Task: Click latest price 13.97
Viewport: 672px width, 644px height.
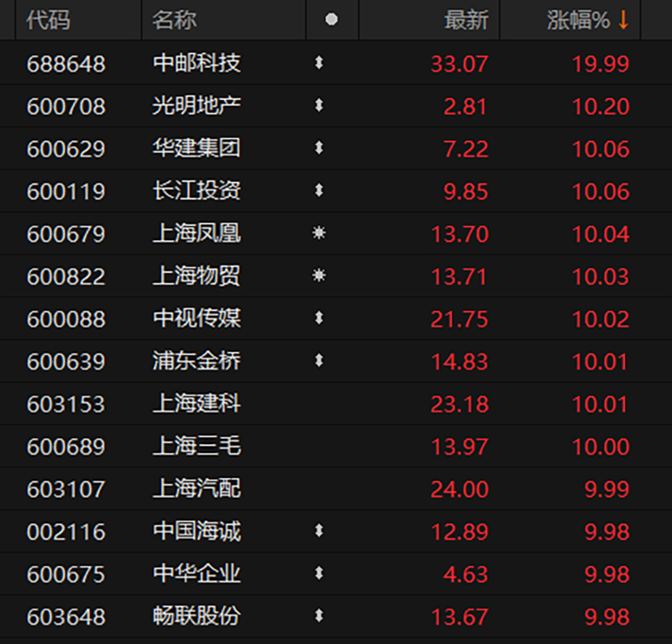Action: (x=459, y=447)
